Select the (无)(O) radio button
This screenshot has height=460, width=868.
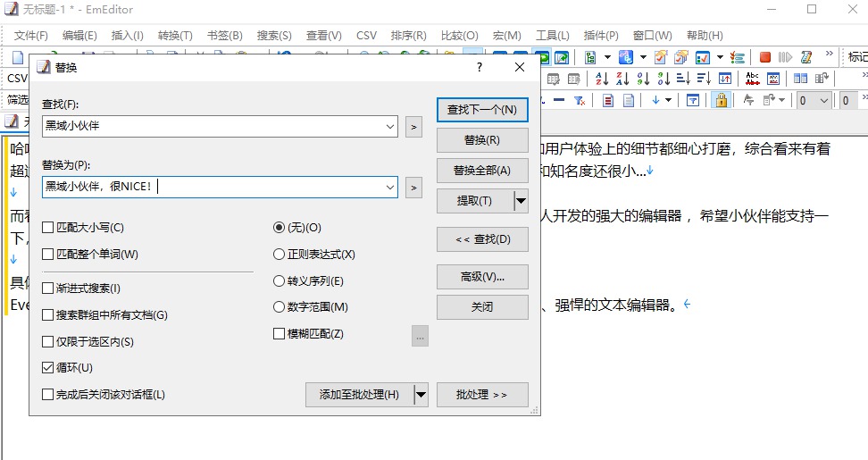pos(297,228)
